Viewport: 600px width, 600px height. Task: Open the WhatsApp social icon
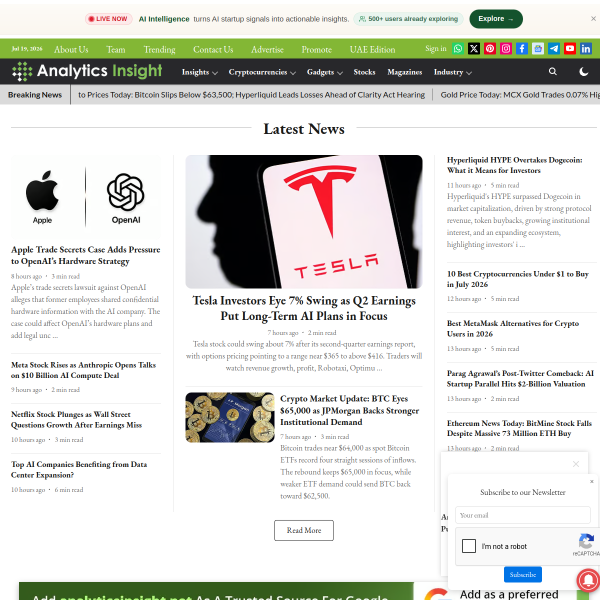(458, 49)
